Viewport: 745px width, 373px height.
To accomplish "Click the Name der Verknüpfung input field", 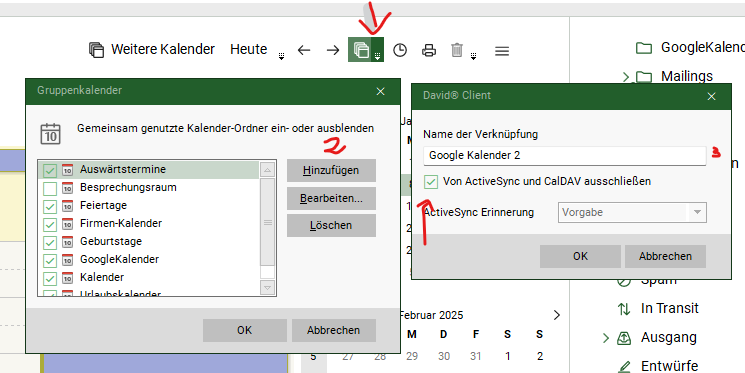I will (x=564, y=155).
